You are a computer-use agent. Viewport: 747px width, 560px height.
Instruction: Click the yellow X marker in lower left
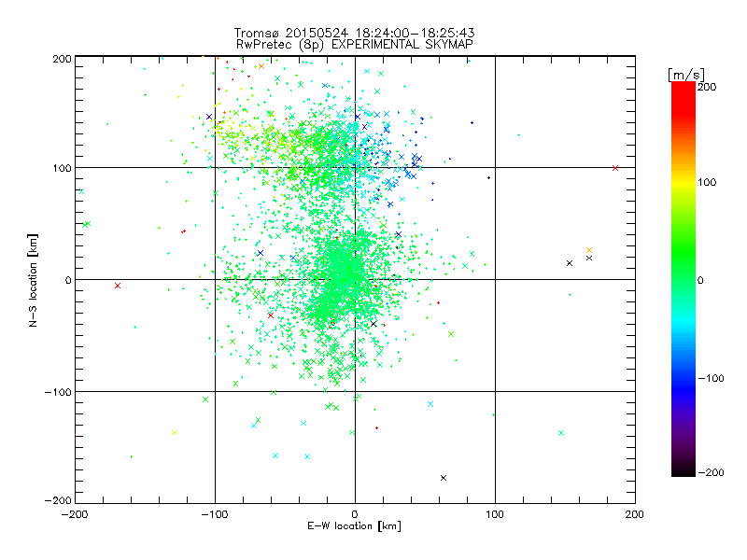[175, 432]
